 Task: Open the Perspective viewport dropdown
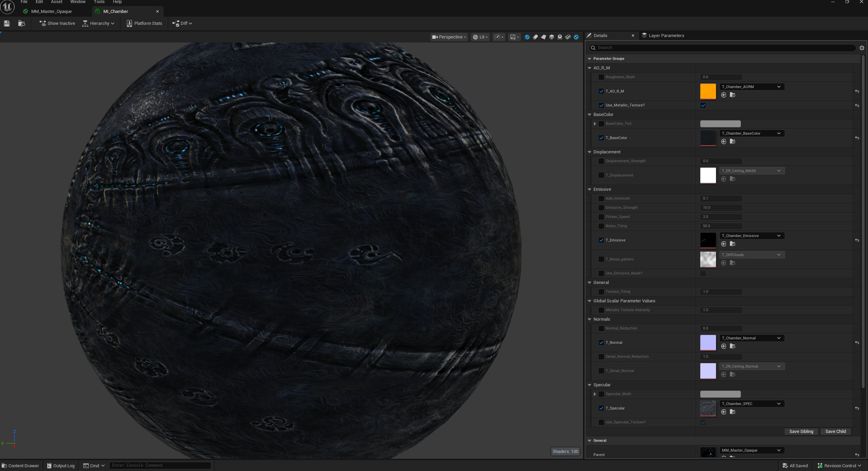tap(449, 37)
